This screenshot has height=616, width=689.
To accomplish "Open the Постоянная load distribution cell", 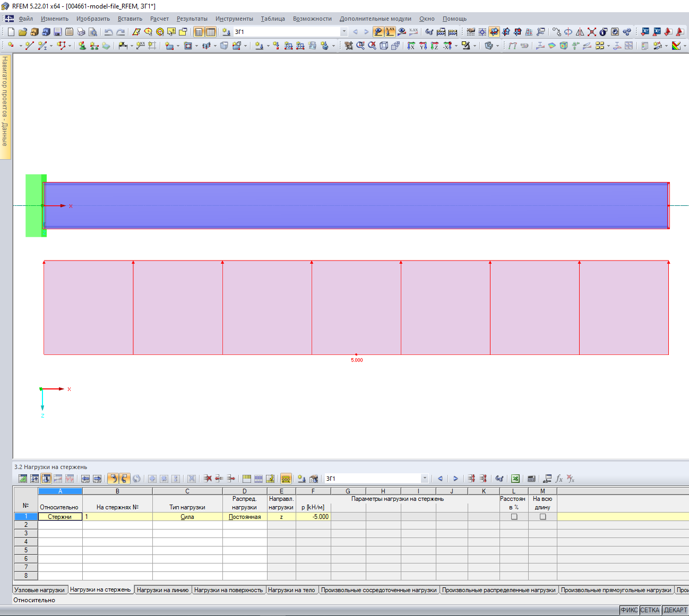I will coord(245,516).
